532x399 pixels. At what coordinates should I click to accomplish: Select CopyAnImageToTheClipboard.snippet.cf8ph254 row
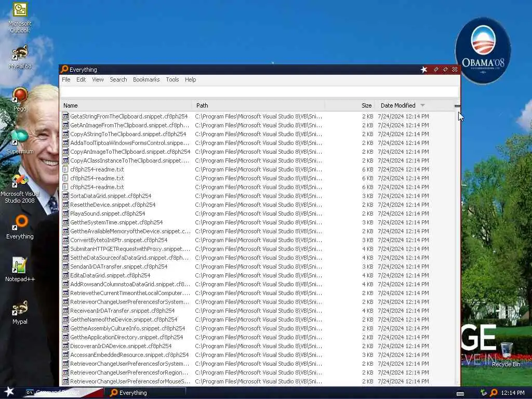[257, 152]
